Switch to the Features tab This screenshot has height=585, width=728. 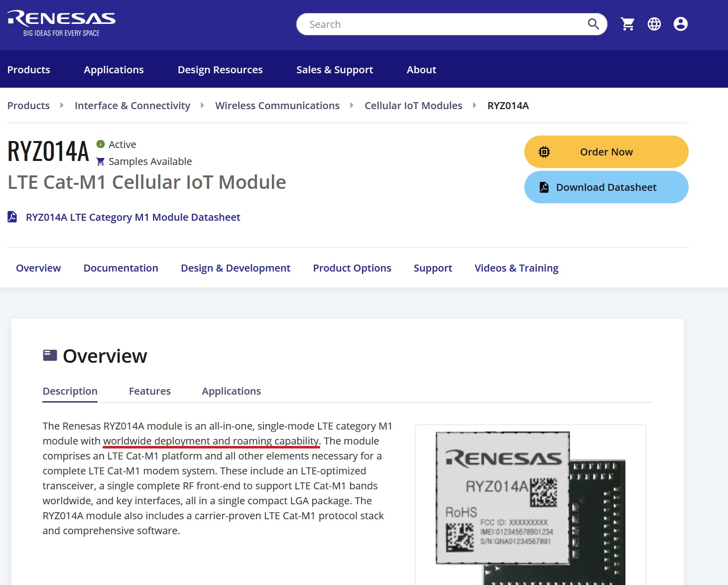point(150,391)
